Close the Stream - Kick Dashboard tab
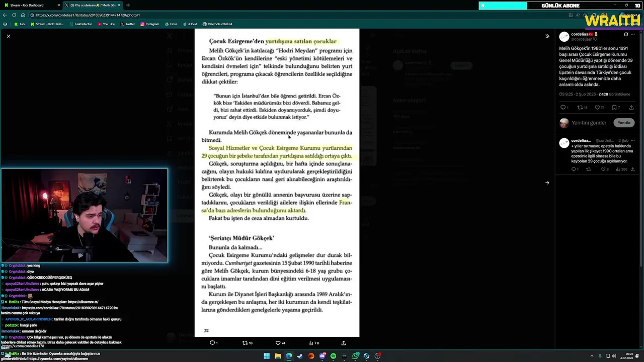This screenshot has width=644, height=362. point(59,5)
